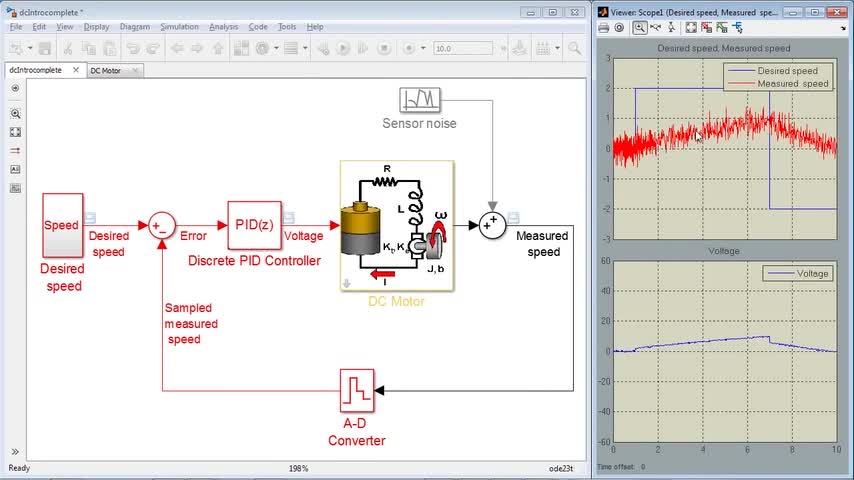The image size is (854, 480).
Task: Select the Sensor noise block
Action: (419, 100)
